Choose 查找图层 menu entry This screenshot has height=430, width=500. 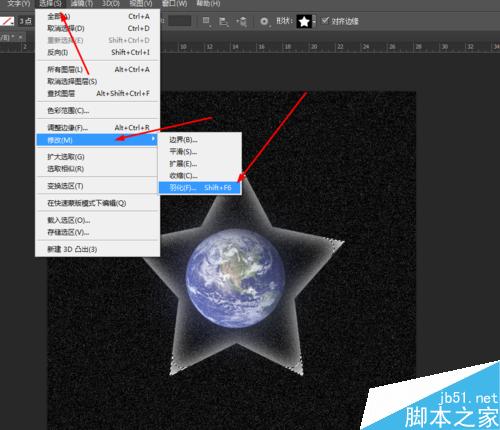(x=98, y=93)
